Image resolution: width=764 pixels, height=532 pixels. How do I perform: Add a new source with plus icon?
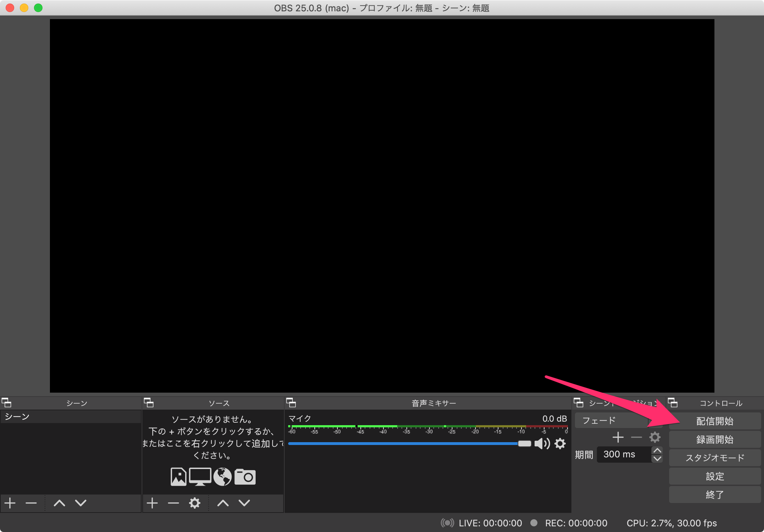(152, 503)
